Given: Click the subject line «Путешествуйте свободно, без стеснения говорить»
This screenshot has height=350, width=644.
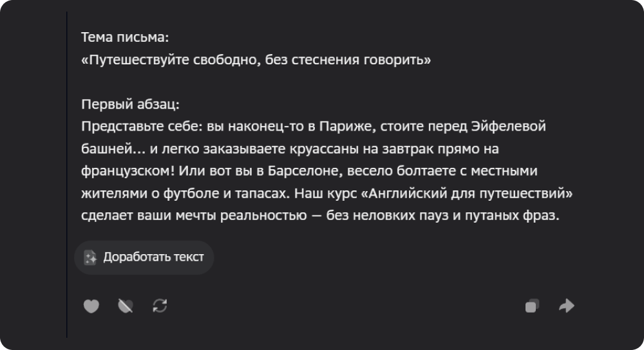Looking at the screenshot, I should 256,60.
